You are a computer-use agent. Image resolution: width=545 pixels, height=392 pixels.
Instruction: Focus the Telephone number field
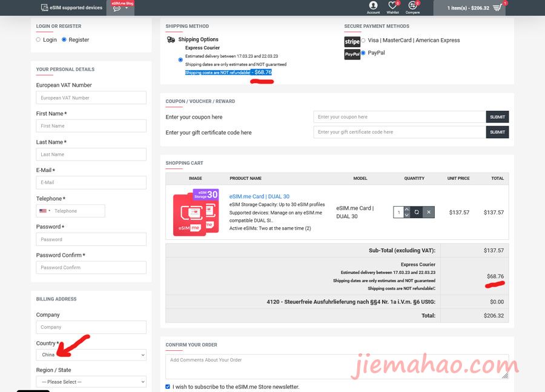point(78,211)
